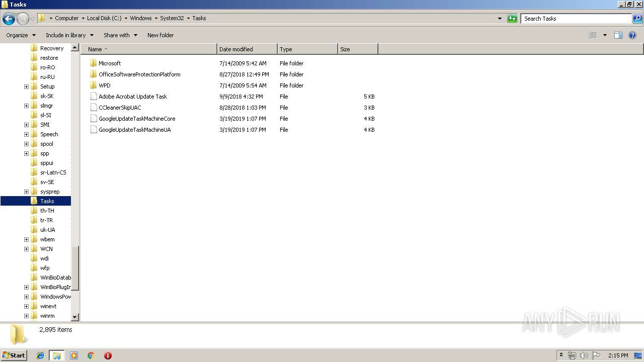Select the sppui folder in tree
This screenshot has height=362, width=644.
[46, 163]
